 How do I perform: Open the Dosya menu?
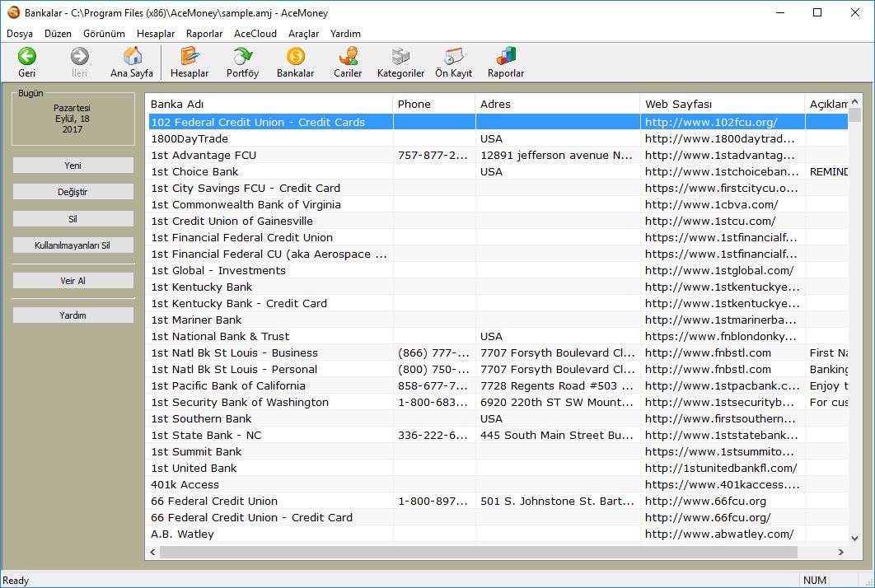tap(20, 34)
